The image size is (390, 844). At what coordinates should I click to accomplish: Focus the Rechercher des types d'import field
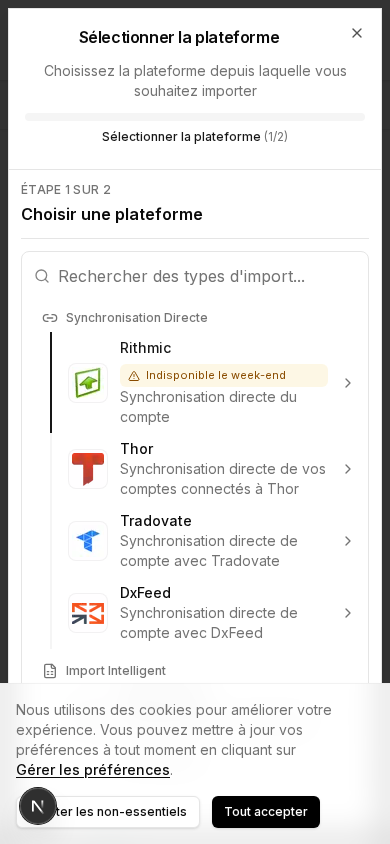point(195,276)
